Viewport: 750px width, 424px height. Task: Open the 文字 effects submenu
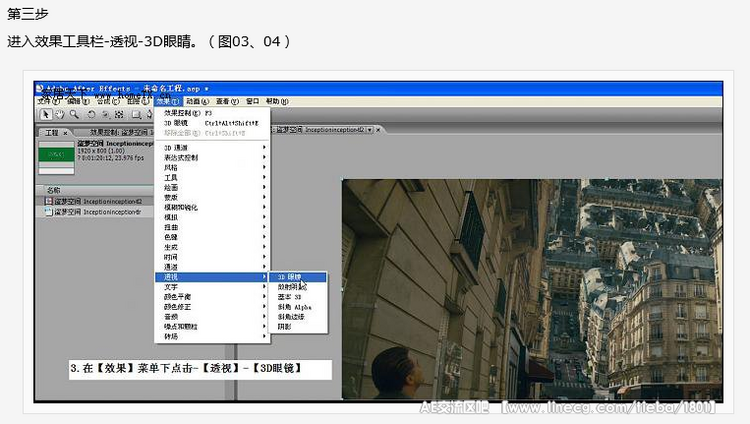[212, 287]
